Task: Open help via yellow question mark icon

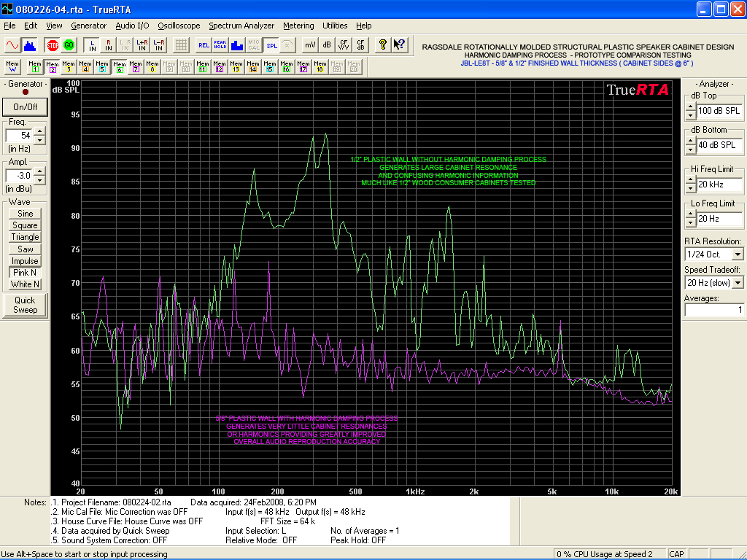Action: click(x=382, y=45)
